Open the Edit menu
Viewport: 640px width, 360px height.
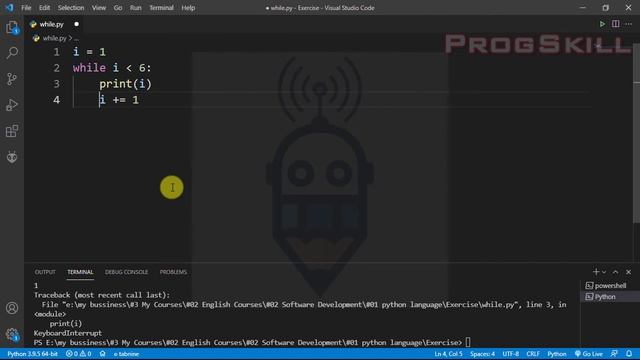pos(44,8)
